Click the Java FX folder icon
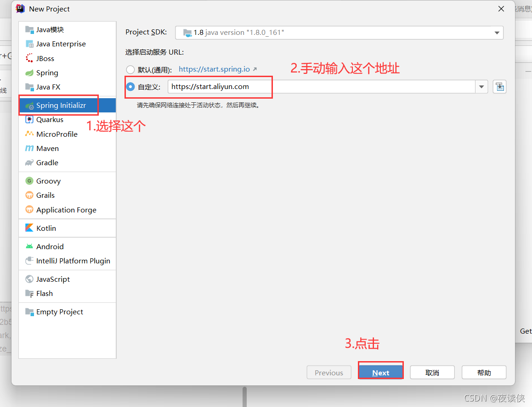532x407 pixels. point(29,87)
